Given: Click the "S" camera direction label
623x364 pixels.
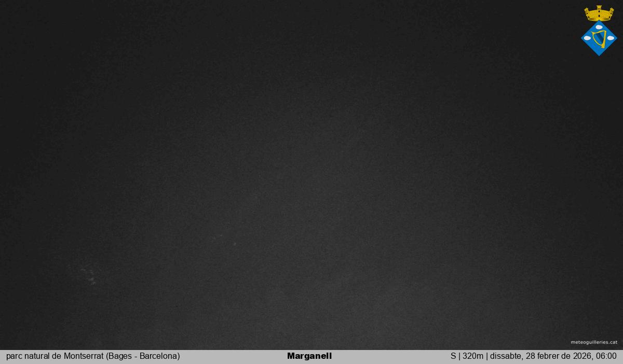Looking at the screenshot, I should coord(453,356).
